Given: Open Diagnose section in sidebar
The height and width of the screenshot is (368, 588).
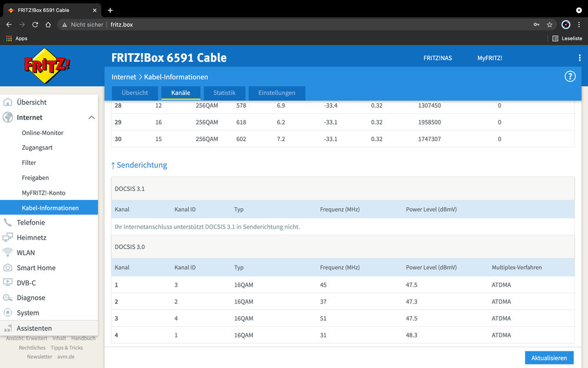Looking at the screenshot, I should [31, 298].
